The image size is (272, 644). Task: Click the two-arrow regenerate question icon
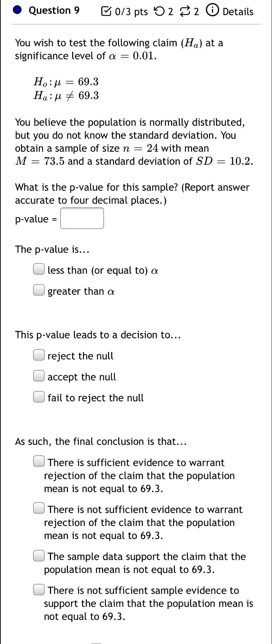tap(184, 12)
